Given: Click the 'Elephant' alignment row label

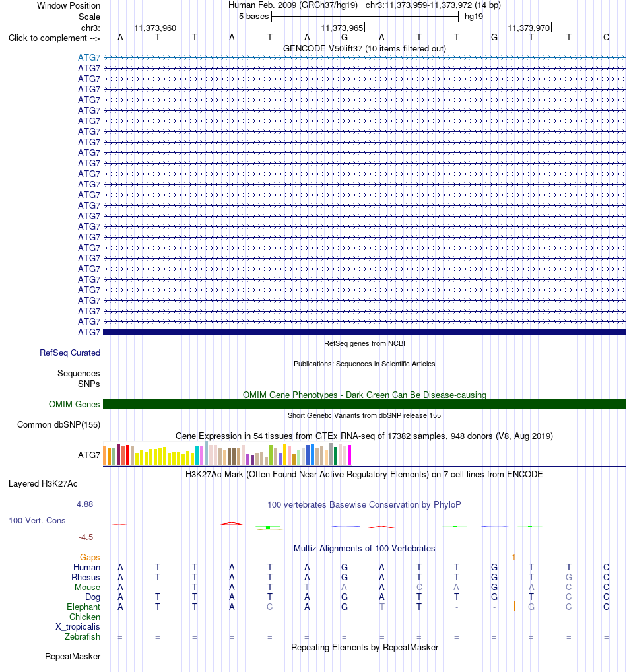Looking at the screenshot, I should coord(83,607).
